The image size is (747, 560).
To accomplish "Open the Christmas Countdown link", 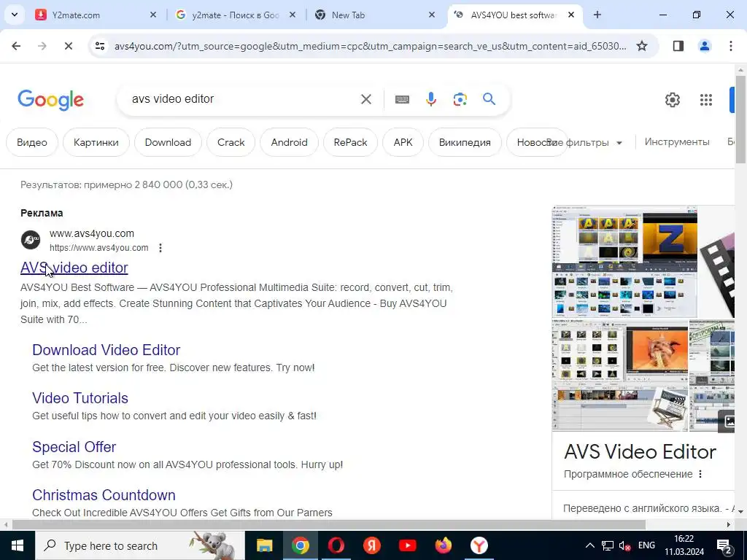I will coord(104,495).
